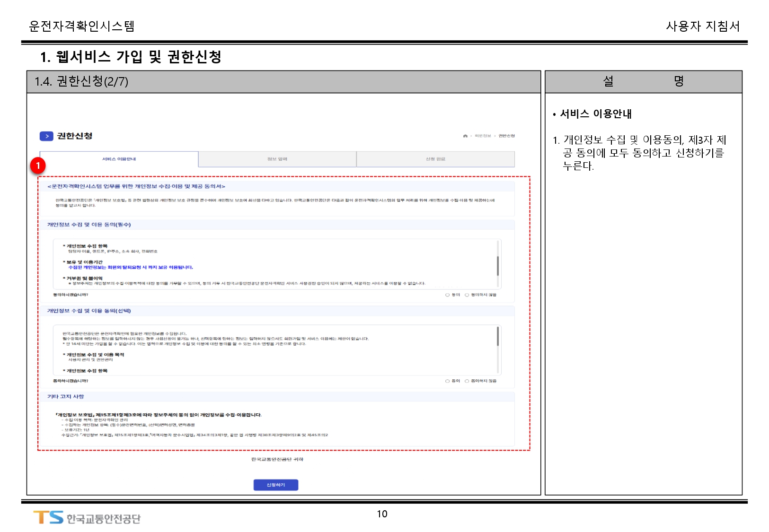Click the blue arrow icon beside 권한신청
This screenshot has width=769, height=532.
pos(46,136)
